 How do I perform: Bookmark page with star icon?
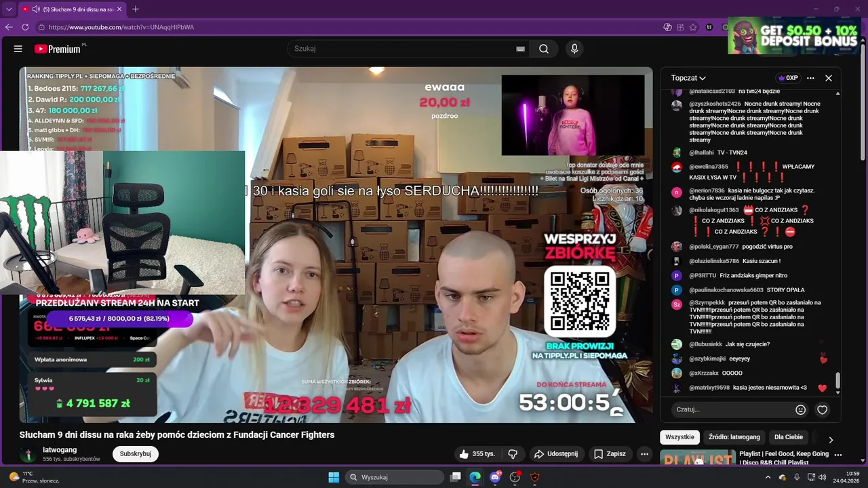pyautogui.click(x=693, y=27)
